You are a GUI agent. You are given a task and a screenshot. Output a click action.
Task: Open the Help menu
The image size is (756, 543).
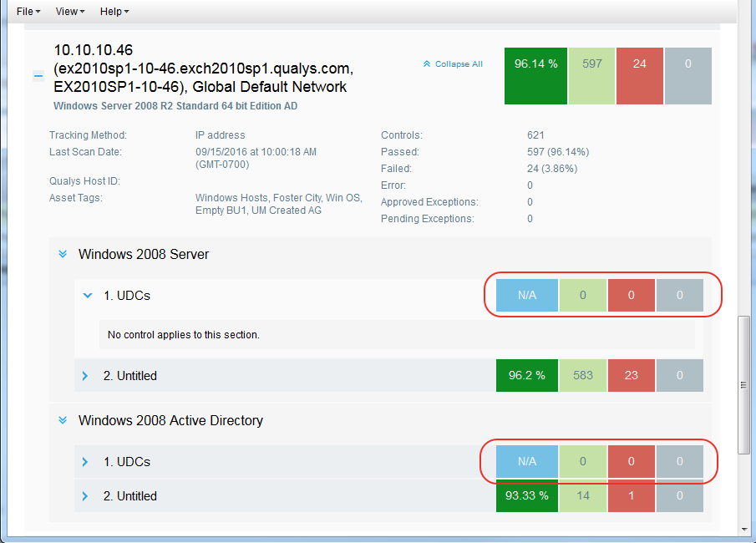tap(114, 11)
